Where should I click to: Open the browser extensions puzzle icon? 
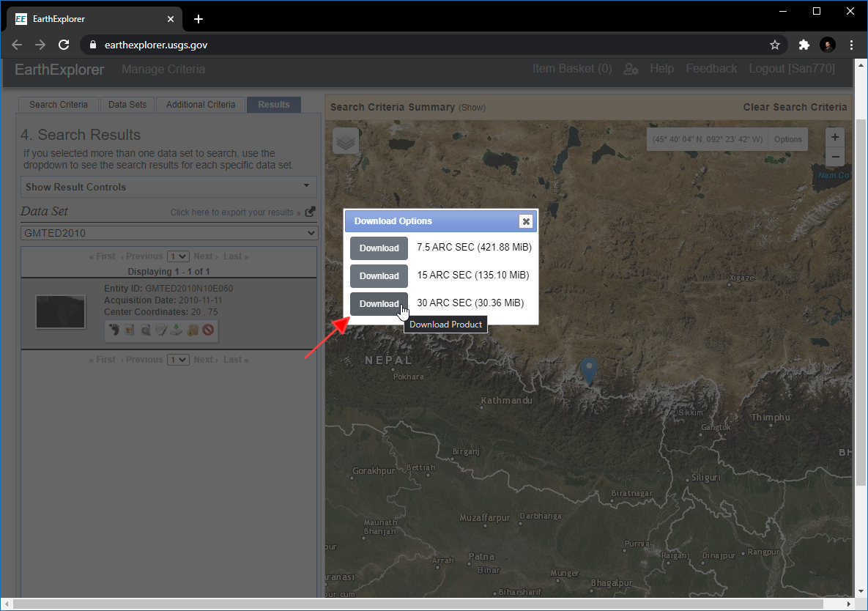pyautogui.click(x=804, y=45)
